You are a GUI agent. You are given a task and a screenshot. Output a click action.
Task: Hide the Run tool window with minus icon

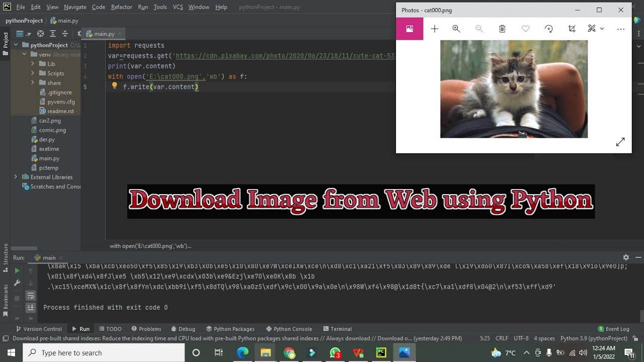pyautogui.click(x=638, y=257)
